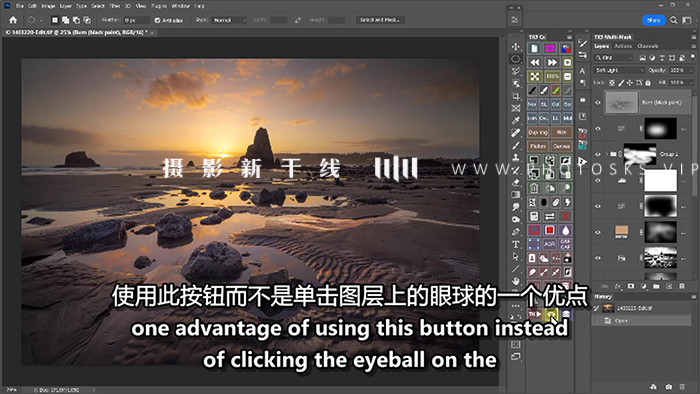Expand the Group 1 folder arrow
Screen dimensions: 700x394
click(607, 154)
